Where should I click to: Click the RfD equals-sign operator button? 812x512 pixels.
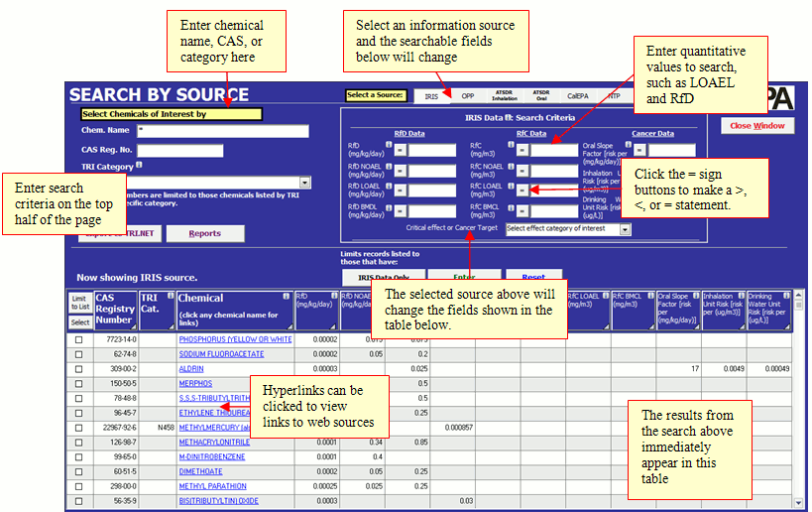pos(402,150)
